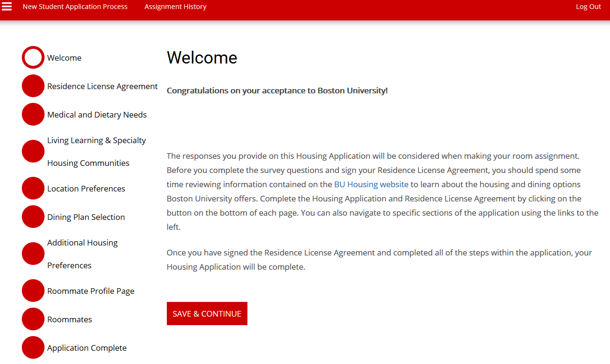Go to Residence License Agreement text link
This screenshot has width=610, height=364.
[x=102, y=86]
